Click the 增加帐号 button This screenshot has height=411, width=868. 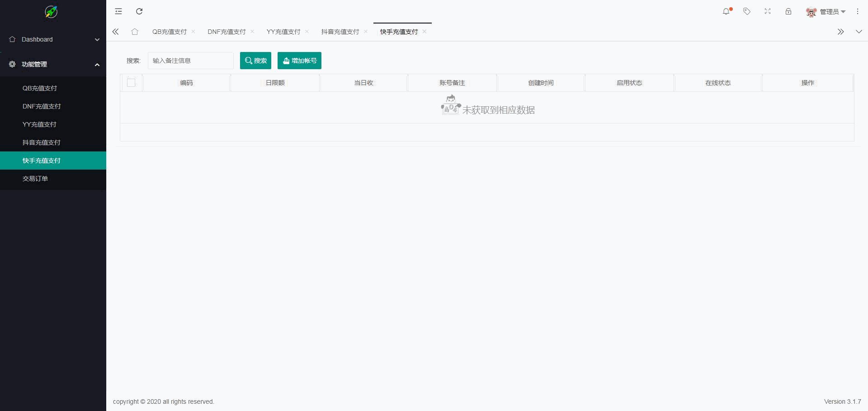click(x=299, y=61)
